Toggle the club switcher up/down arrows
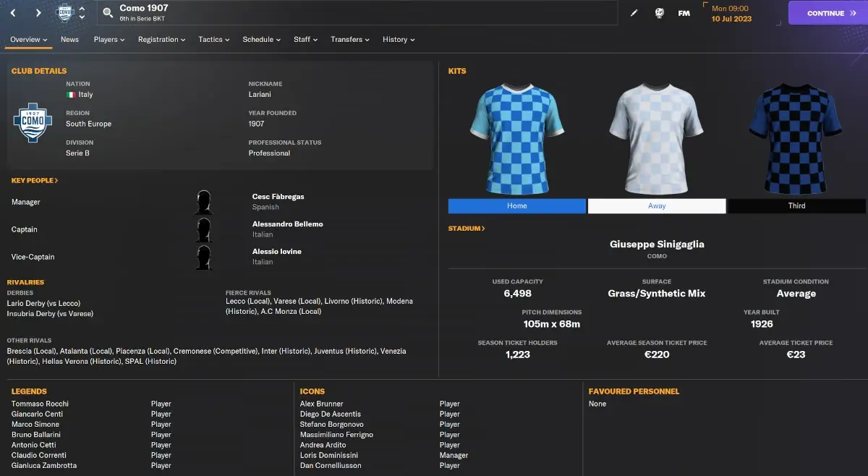 coord(82,13)
